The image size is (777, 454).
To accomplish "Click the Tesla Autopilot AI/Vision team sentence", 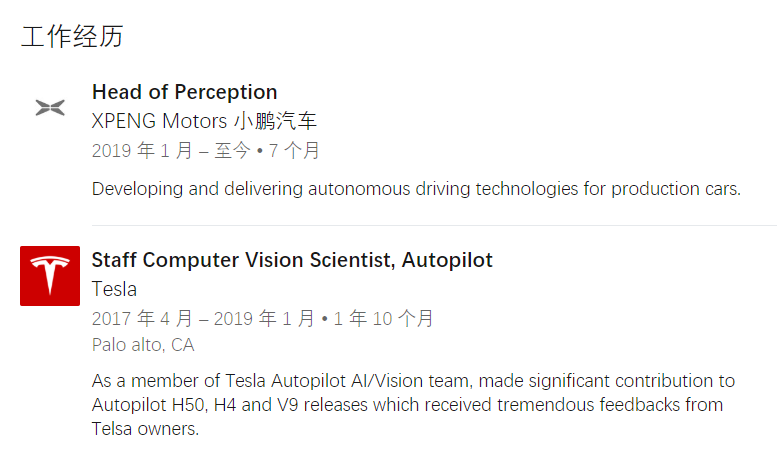I will pyautogui.click(x=413, y=381).
